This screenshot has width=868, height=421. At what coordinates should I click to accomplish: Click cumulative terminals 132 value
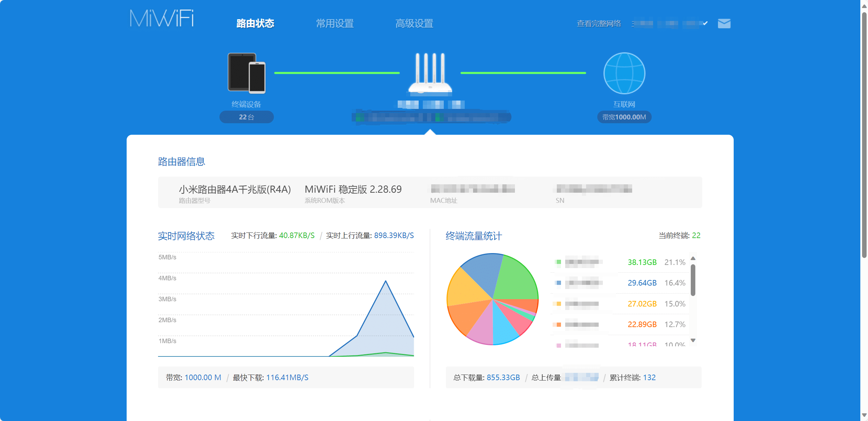click(649, 377)
